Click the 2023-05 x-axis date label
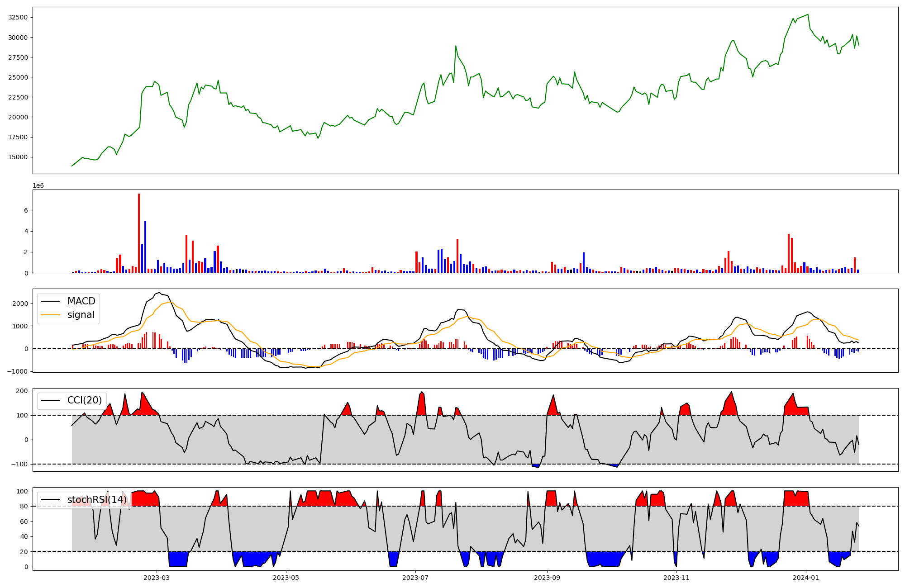Image resolution: width=905 pixels, height=588 pixels. (x=286, y=578)
